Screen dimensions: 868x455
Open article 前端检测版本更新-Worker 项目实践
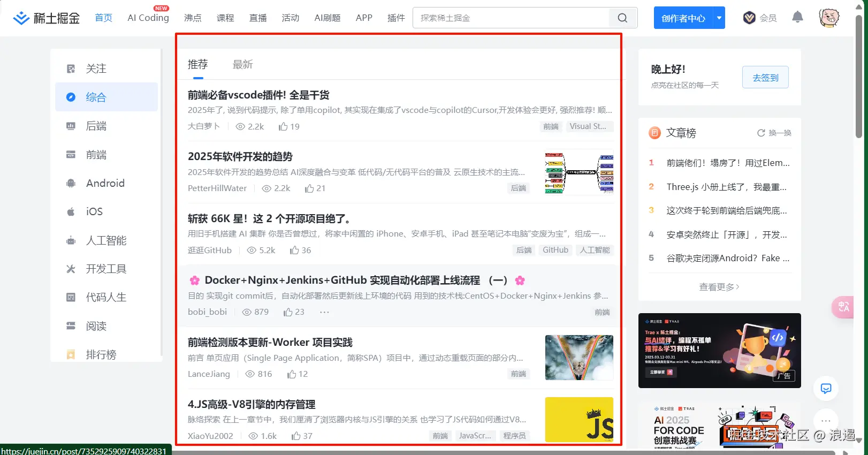click(x=270, y=342)
